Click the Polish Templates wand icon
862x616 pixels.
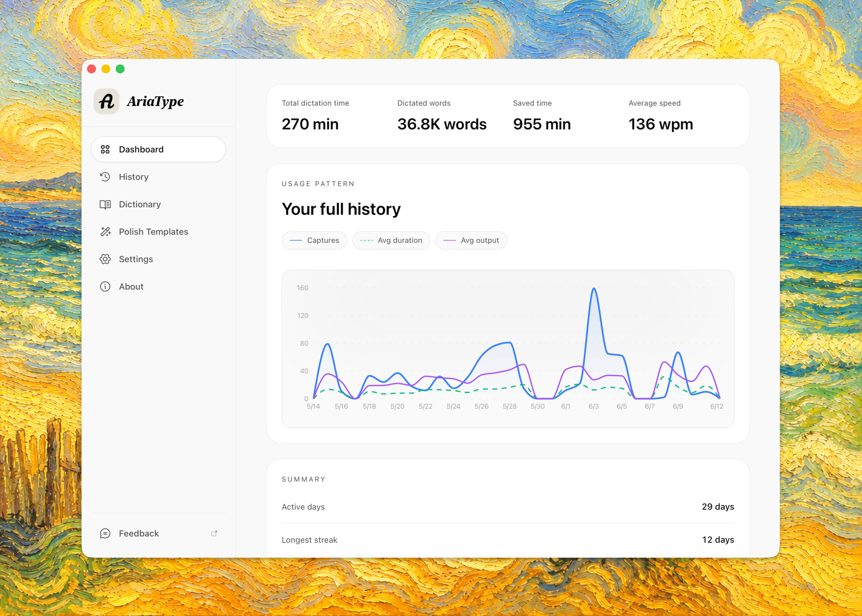pos(105,232)
